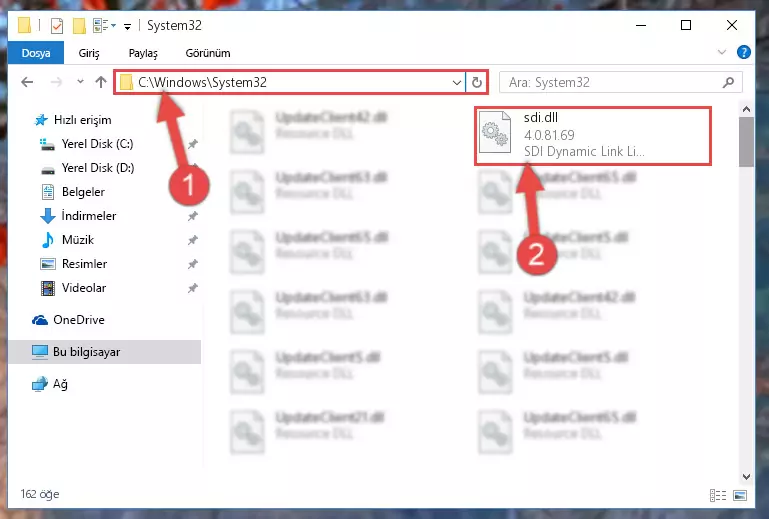Expand the address bar history dropdown
Screen dimensions: 769x519
click(x=457, y=82)
